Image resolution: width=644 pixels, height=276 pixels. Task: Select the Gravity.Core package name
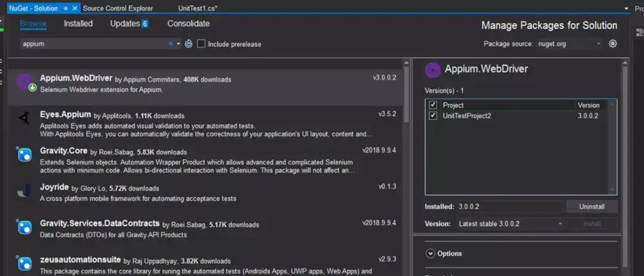[64, 151]
